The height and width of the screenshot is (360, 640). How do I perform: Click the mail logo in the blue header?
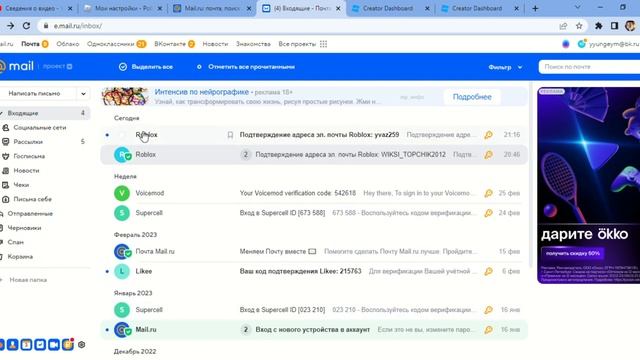[x=17, y=66]
